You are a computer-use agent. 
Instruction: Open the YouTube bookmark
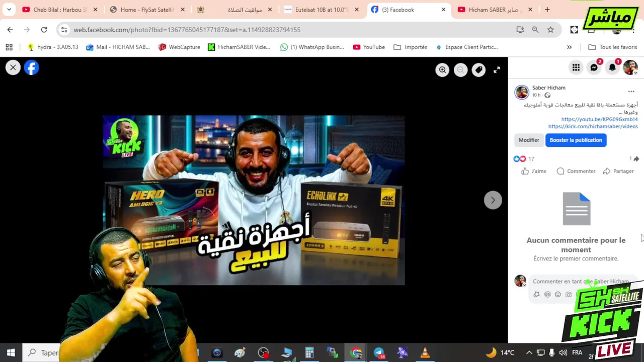[369, 47]
